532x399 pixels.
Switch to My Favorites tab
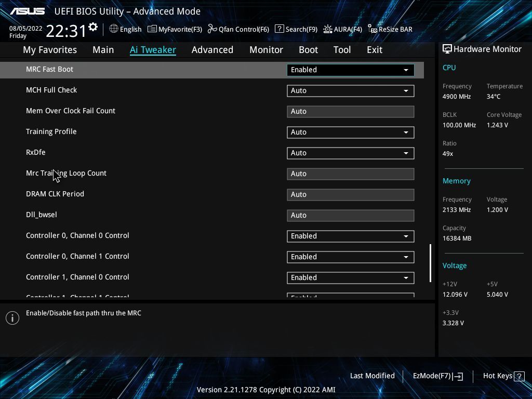point(50,50)
